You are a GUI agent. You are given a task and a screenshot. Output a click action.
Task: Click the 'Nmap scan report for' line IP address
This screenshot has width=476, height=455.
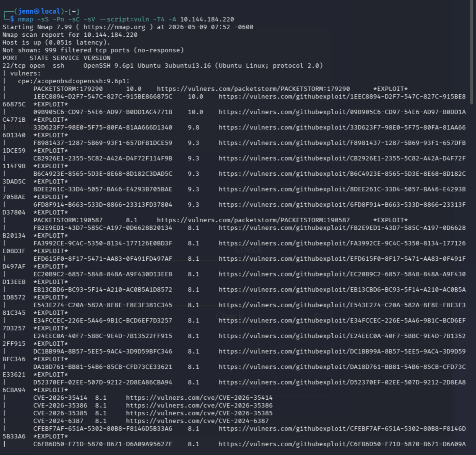(x=111, y=35)
